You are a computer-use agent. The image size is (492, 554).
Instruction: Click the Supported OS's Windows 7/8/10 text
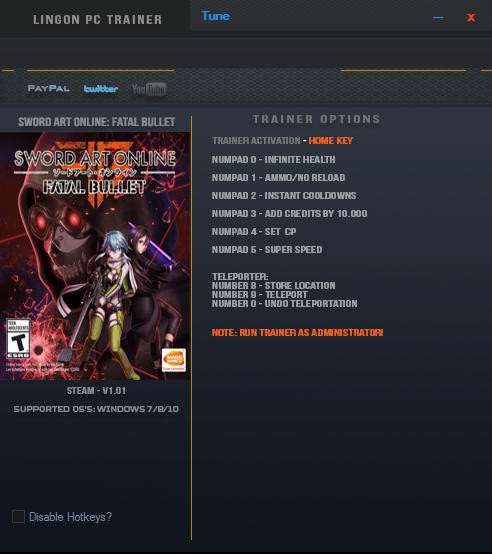coord(96,409)
